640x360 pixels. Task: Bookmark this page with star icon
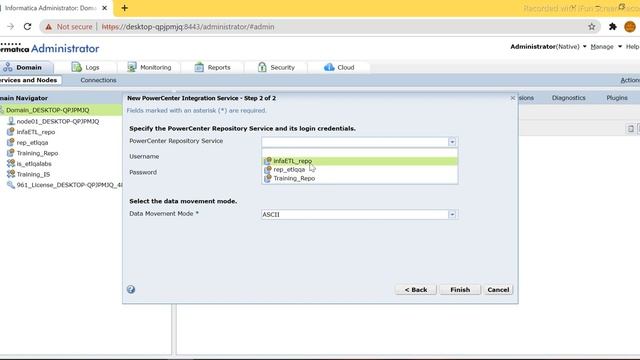(591, 27)
